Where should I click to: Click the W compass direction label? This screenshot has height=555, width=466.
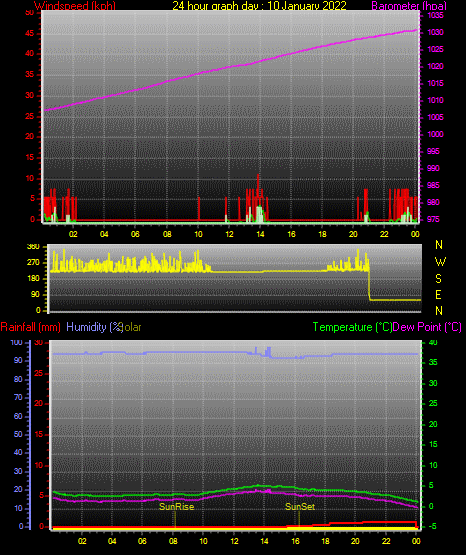440,262
